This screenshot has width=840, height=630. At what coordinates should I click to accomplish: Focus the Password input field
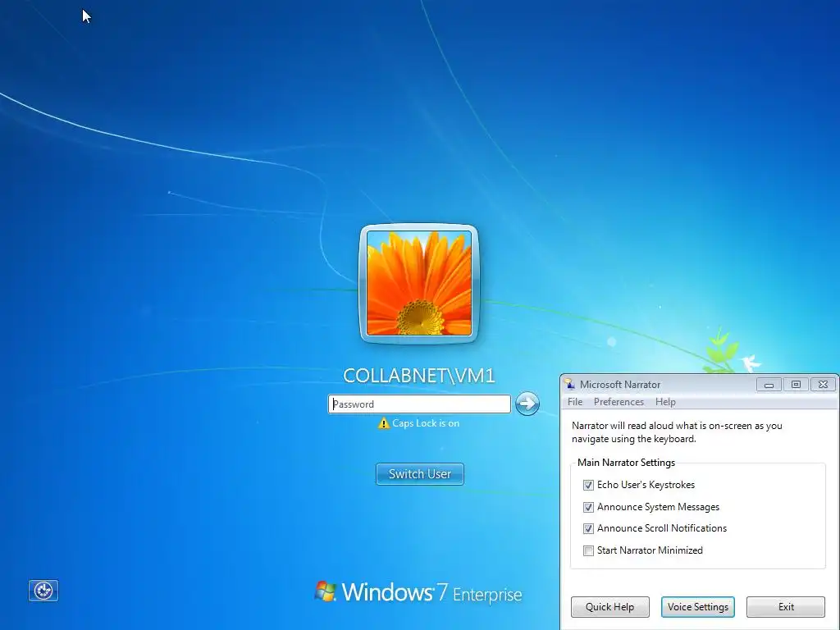click(419, 404)
